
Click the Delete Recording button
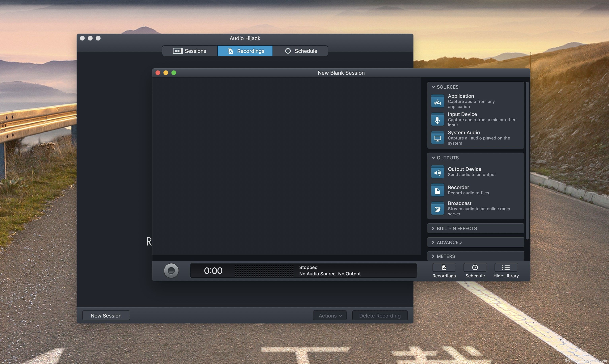(380, 316)
